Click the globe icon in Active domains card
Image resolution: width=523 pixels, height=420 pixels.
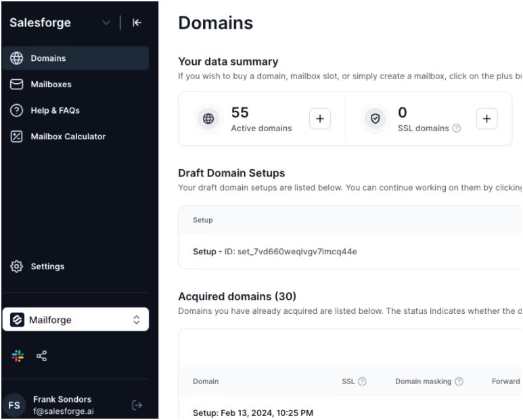click(208, 118)
